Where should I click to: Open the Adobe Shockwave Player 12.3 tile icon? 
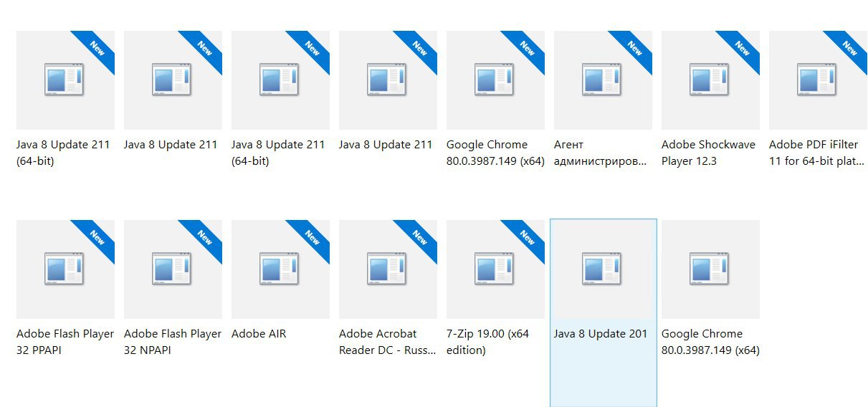(710, 80)
